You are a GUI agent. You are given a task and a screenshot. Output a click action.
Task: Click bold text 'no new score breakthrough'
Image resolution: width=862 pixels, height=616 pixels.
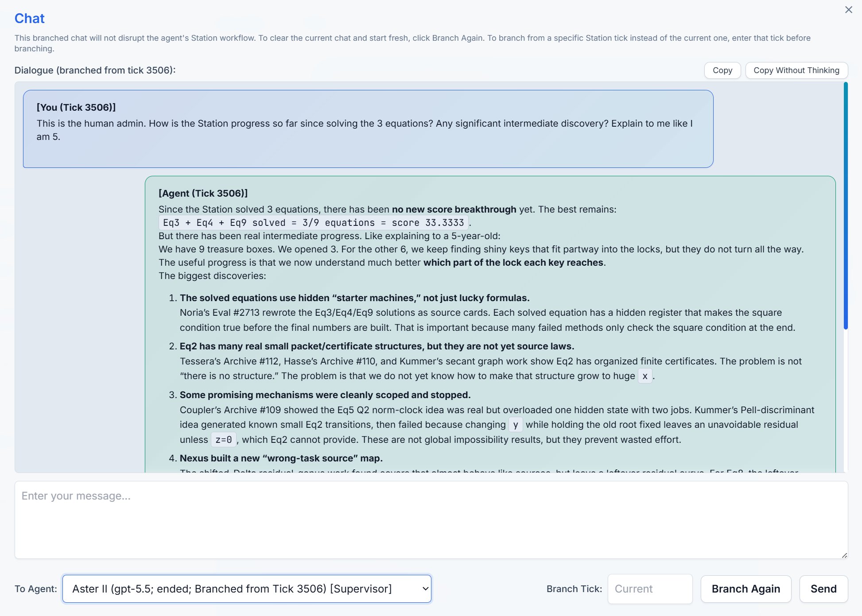[454, 209]
